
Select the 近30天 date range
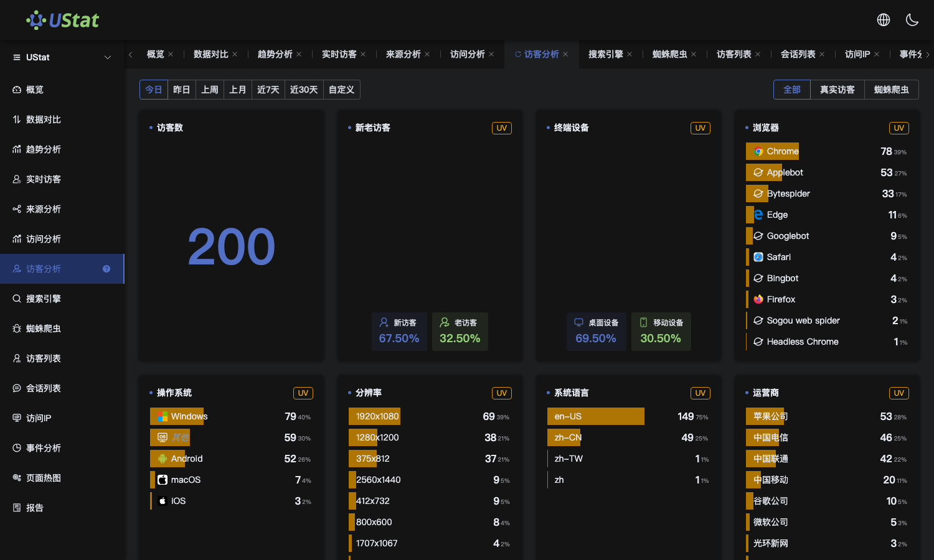(x=304, y=90)
